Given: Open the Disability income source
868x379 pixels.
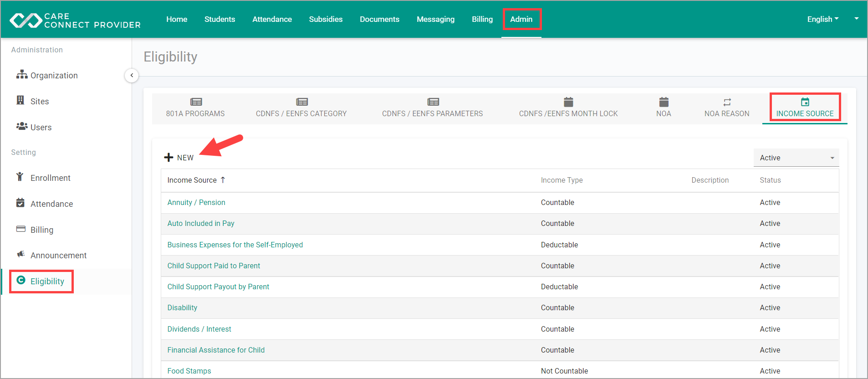Looking at the screenshot, I should pyautogui.click(x=182, y=307).
